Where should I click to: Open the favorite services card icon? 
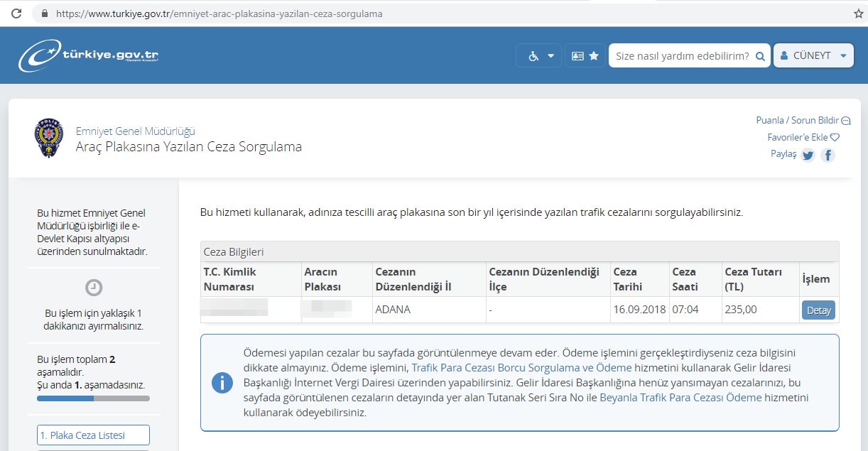(585, 55)
